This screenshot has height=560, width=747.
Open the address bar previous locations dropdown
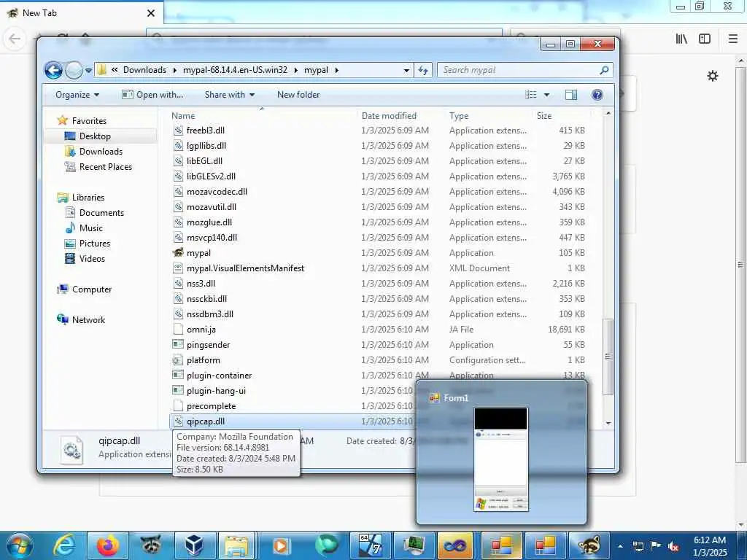point(406,71)
